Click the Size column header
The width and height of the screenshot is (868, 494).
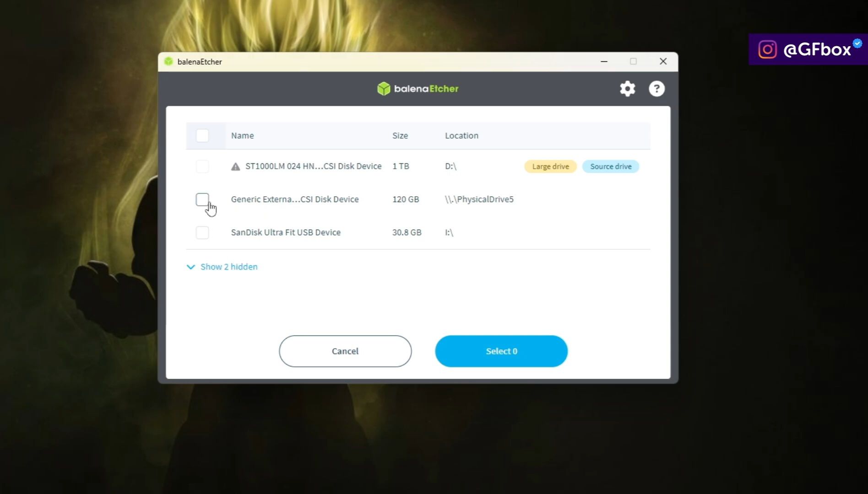point(400,135)
